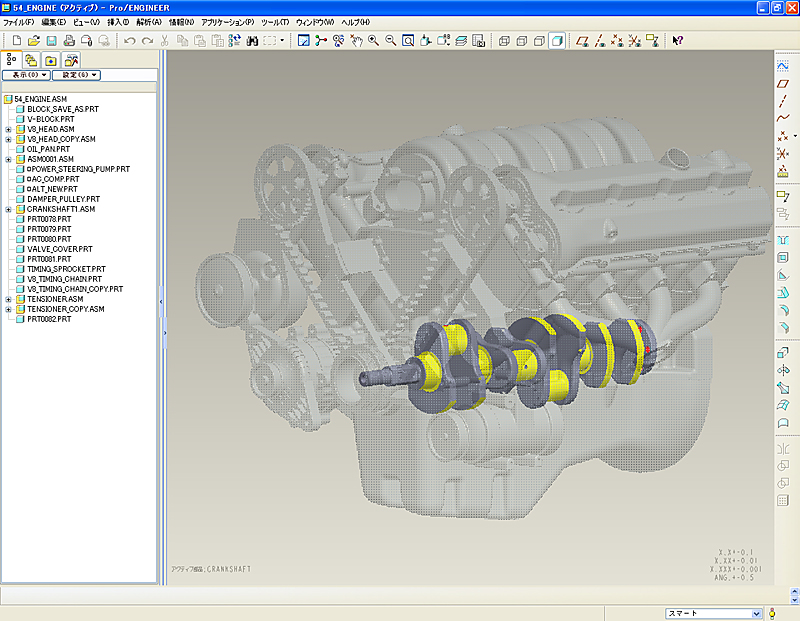Expand the CRANKSHAFT1.ASM tree node
Viewport: 800px width, 621px height.
pos(8,209)
